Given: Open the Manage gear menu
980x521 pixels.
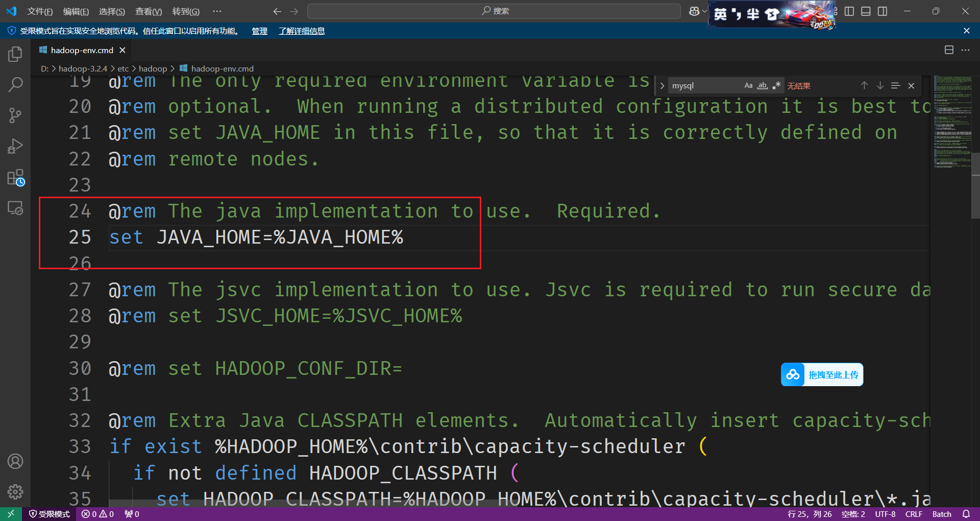Looking at the screenshot, I should 15,492.
